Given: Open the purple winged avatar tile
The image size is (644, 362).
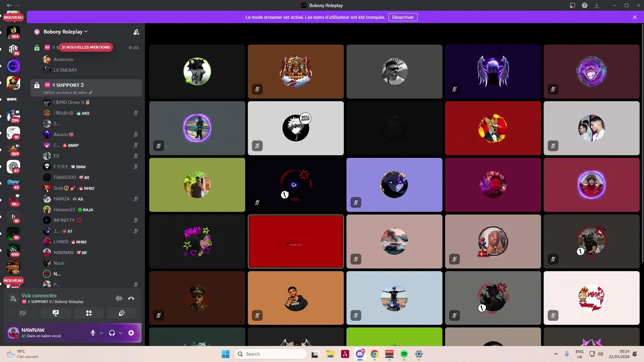Looking at the screenshot, I should coord(493,71).
